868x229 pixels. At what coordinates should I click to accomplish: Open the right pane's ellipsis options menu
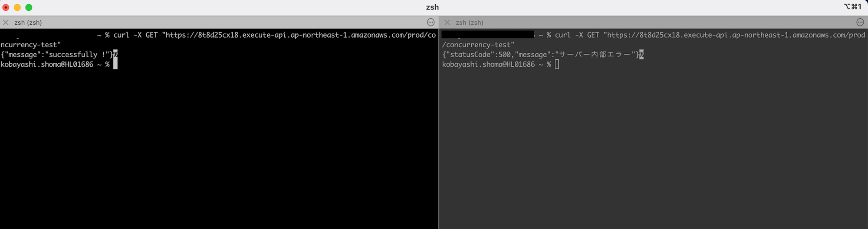860,22
